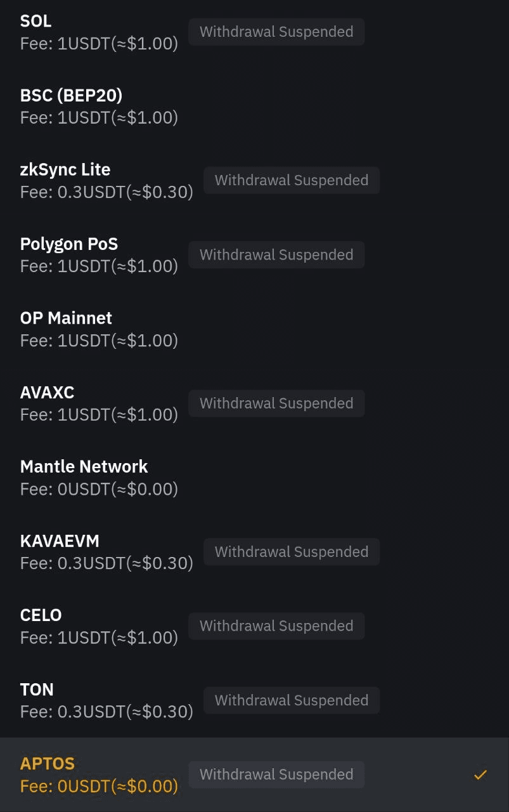
Task: Click Withdrawal Suspended badge next to SOL
Action: [x=276, y=32]
